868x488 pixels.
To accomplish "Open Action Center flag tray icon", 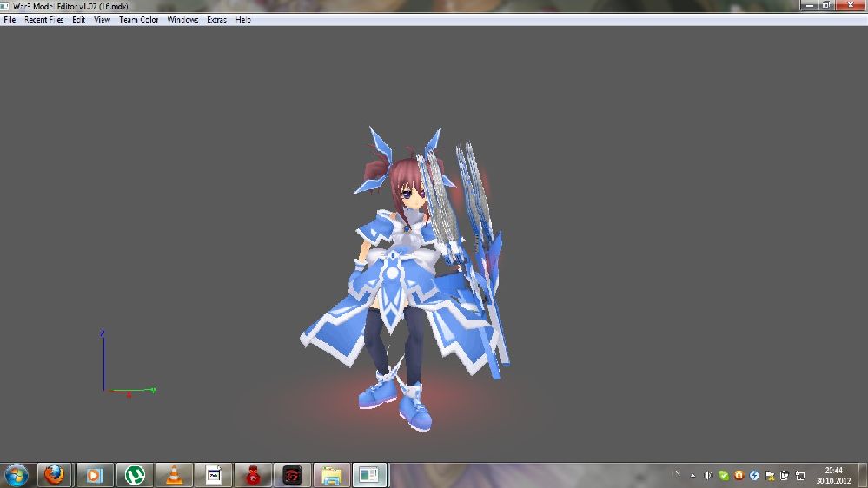I will (x=770, y=475).
